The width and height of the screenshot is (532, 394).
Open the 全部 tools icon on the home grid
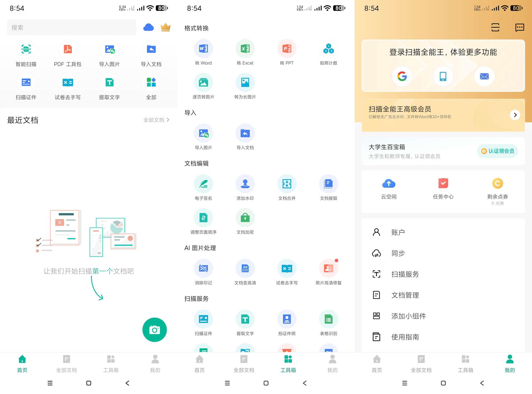(x=151, y=83)
